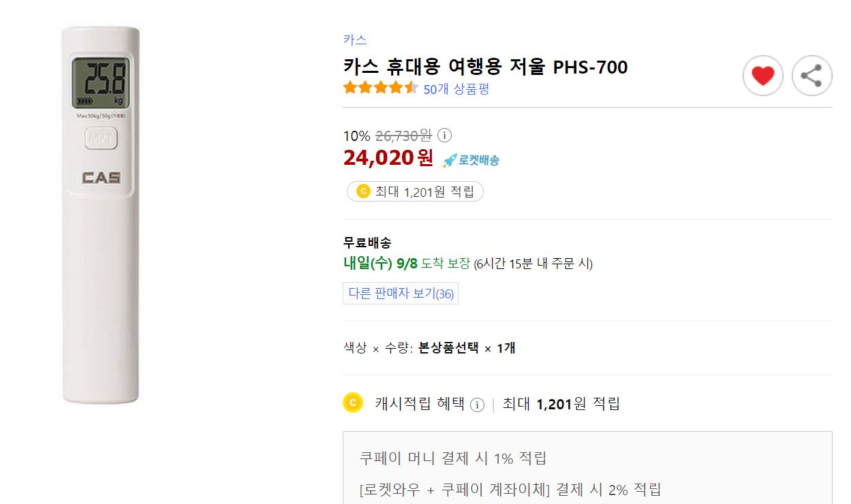Click the coin icon in 최대 1,201원 적립 pill
The width and height of the screenshot is (851, 504).
click(x=363, y=191)
